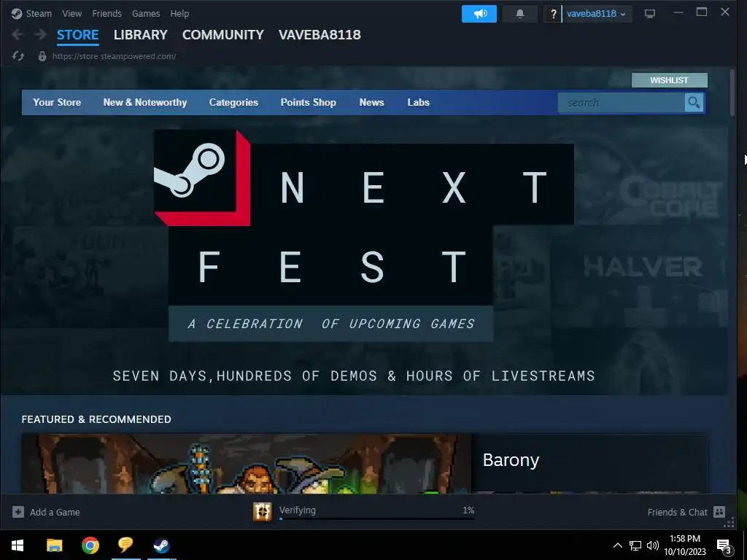Open the View menu
Image resolution: width=747 pixels, height=560 pixels.
pyautogui.click(x=72, y=14)
